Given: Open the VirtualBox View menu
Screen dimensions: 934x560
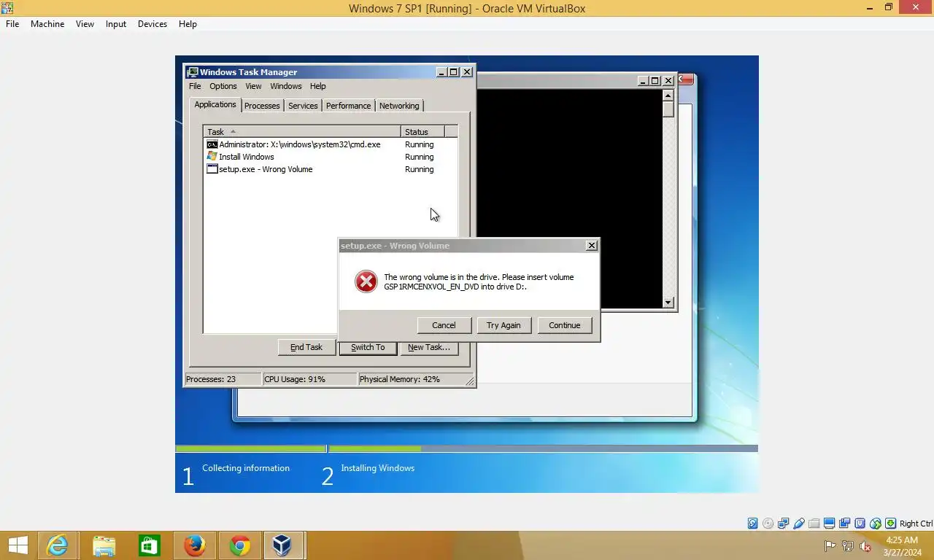Looking at the screenshot, I should 85,24.
